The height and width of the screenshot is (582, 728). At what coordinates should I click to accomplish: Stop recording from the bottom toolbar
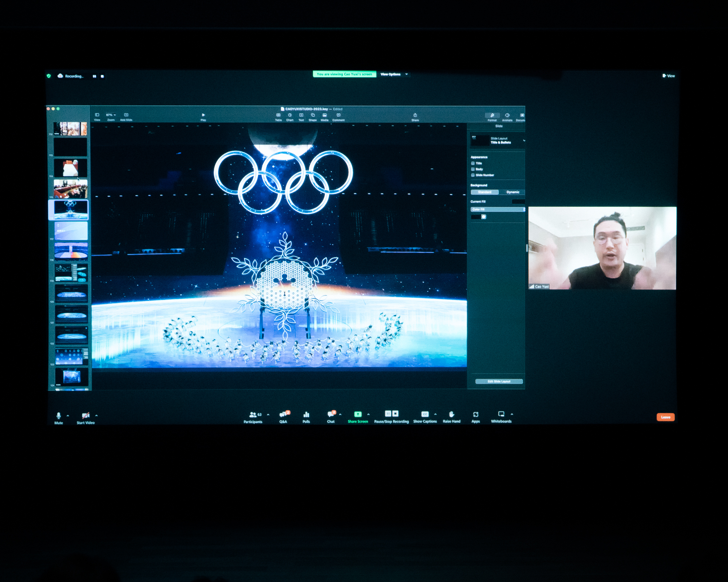[x=395, y=414]
